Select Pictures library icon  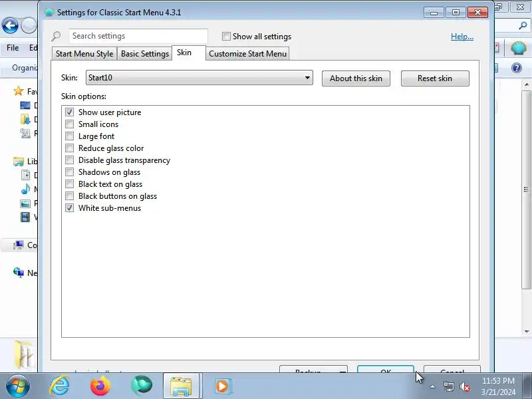click(x=25, y=203)
